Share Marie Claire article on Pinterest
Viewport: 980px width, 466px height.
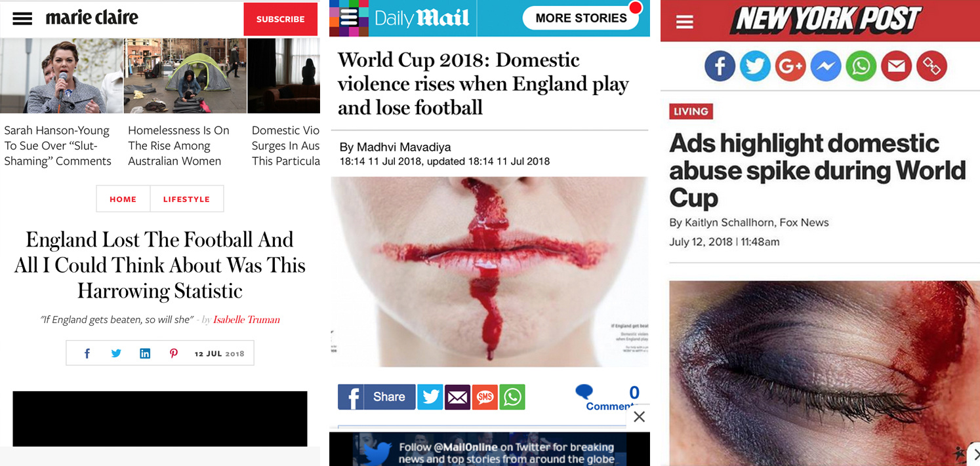(174, 353)
